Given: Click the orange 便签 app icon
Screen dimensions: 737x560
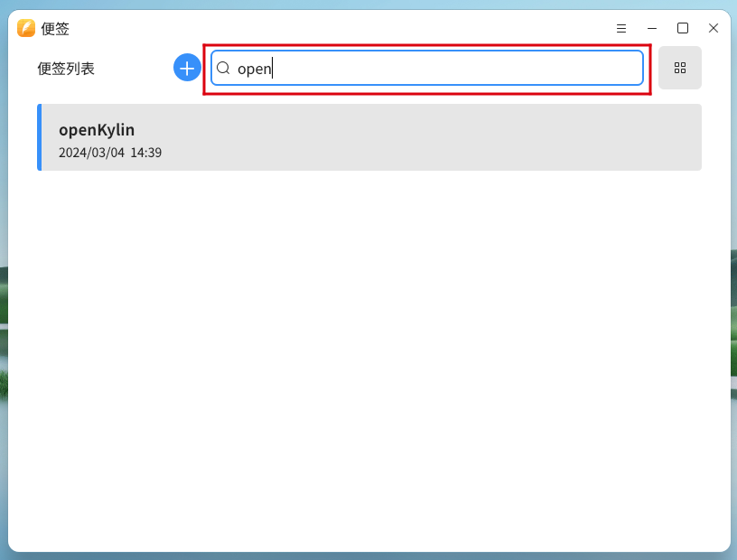Looking at the screenshot, I should [x=26, y=28].
